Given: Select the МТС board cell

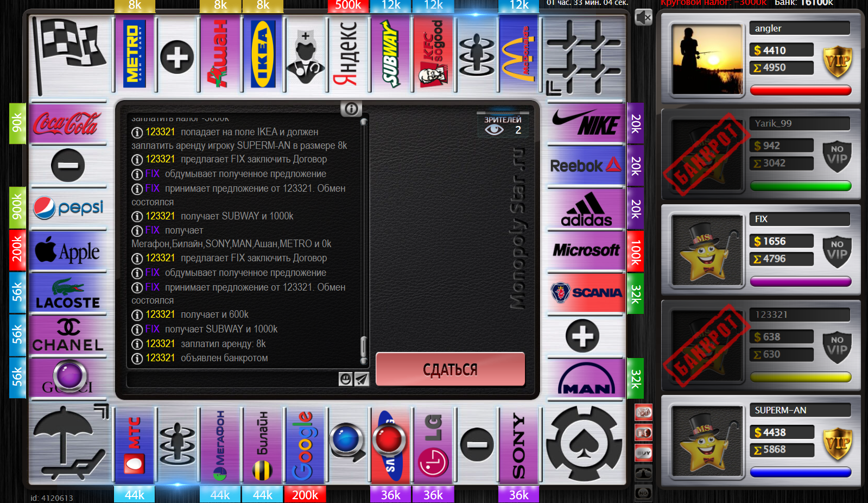Looking at the screenshot, I should tap(135, 445).
